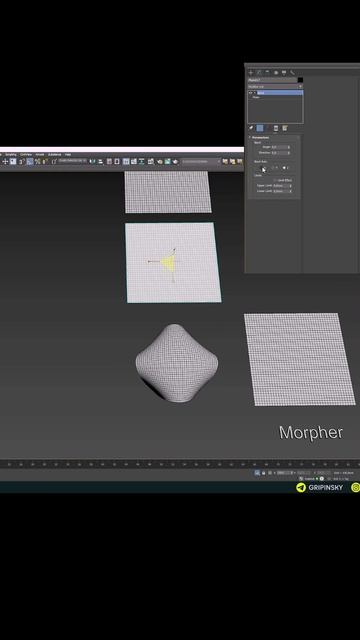Click the time slider track bar
Screen dimensions: 360x640
(180, 464)
